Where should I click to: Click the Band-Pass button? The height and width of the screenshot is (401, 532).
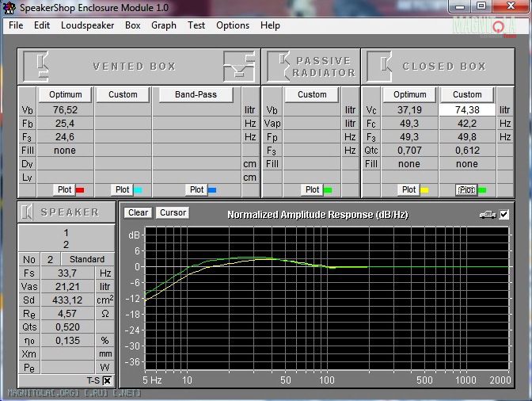pyautogui.click(x=196, y=95)
